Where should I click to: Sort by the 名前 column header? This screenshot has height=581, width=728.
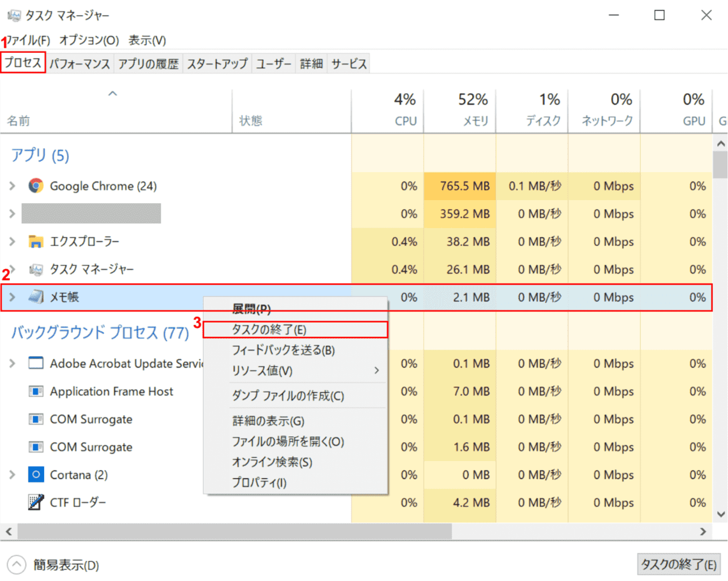[x=116, y=111]
